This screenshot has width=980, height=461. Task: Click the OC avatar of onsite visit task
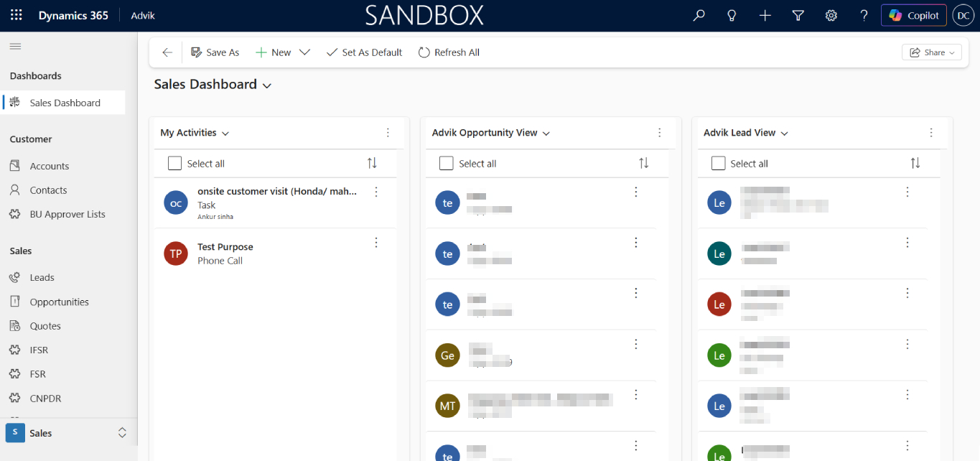pos(176,202)
